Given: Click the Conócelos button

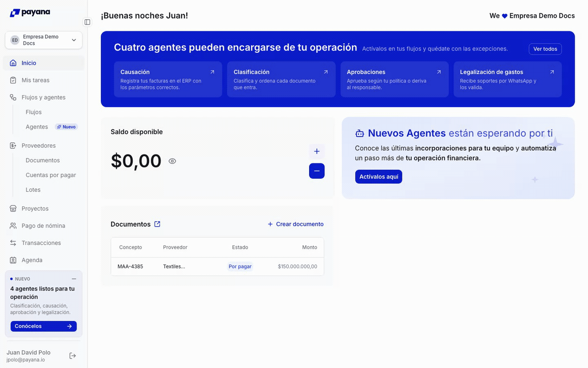Looking at the screenshot, I should click(44, 326).
